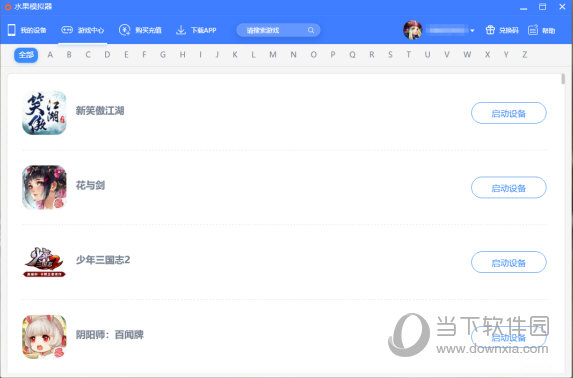Select the 全部 filter button
The image size is (573, 378).
26,55
